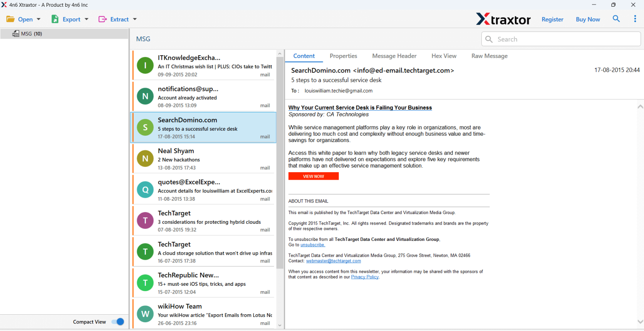
Task: Click the Xtraxtor logo
Action: tap(503, 19)
